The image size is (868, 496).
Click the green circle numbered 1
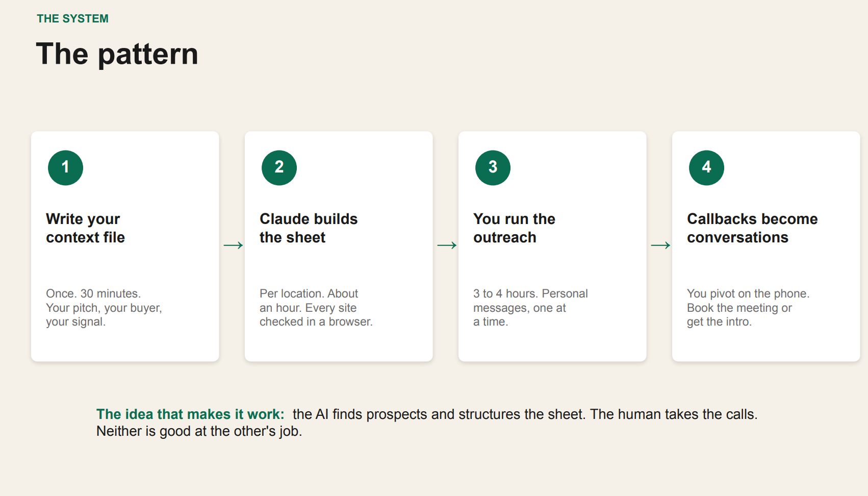coord(65,167)
